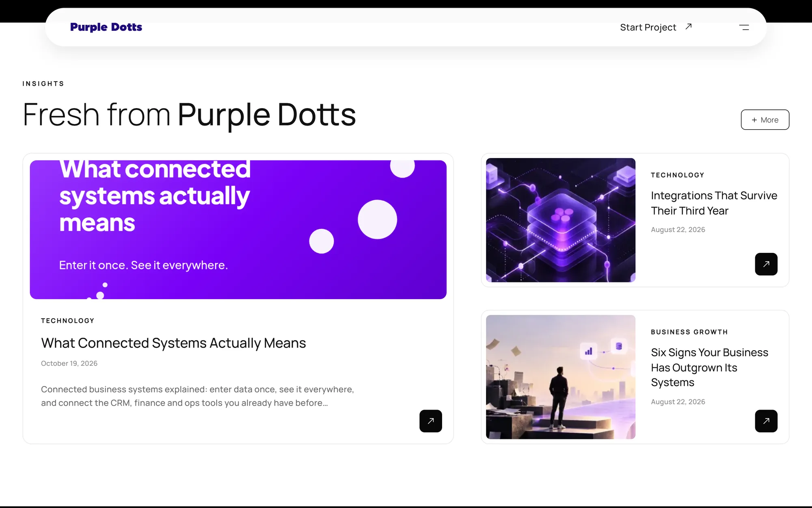Open Integrations That Survive Their Third Year title

click(x=714, y=203)
